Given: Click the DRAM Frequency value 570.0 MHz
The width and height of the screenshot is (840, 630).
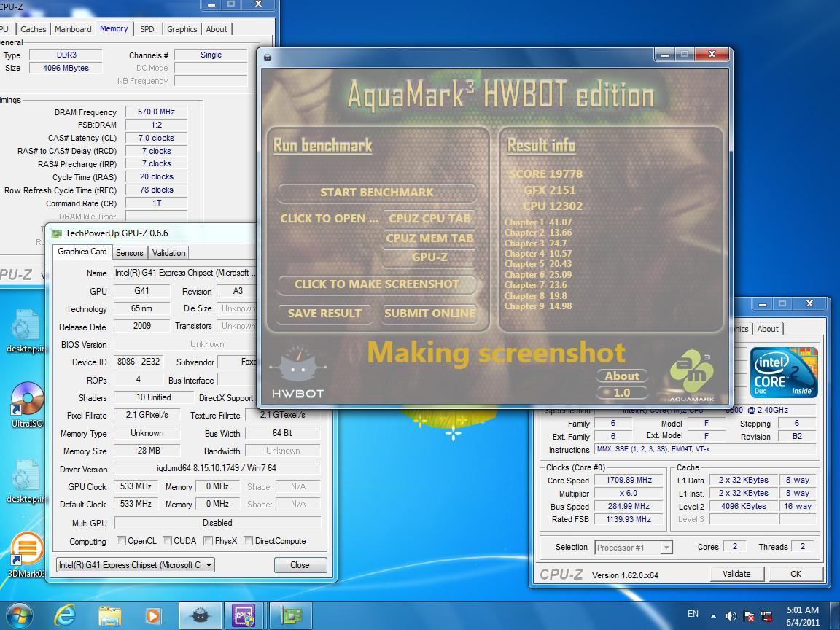Looking at the screenshot, I should [x=157, y=112].
